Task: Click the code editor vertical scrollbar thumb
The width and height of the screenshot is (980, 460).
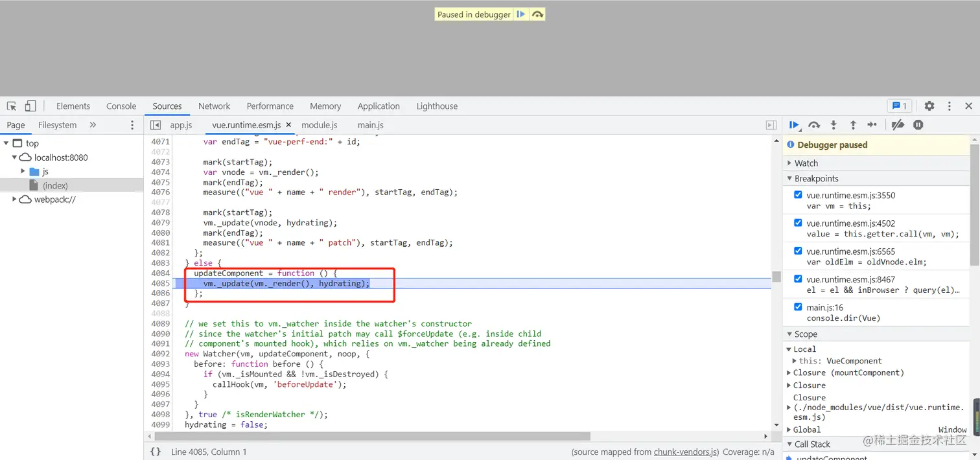Action: tap(776, 277)
